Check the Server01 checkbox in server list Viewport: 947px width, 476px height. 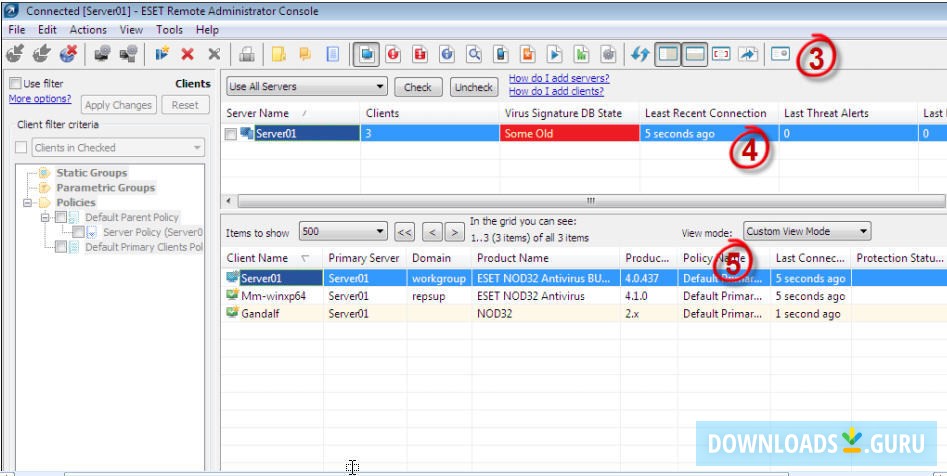click(231, 134)
